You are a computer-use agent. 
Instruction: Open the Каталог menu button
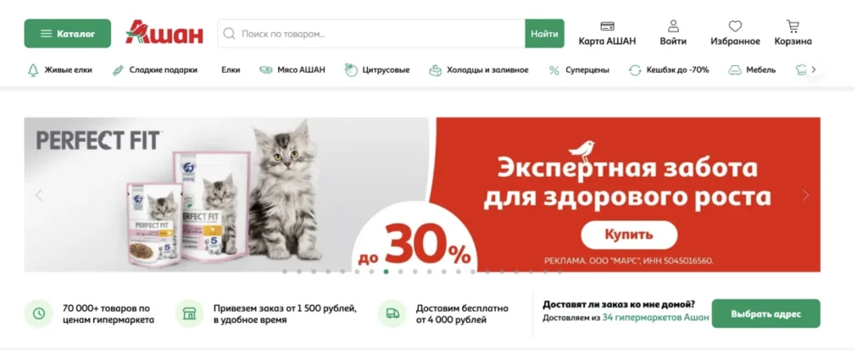(68, 34)
